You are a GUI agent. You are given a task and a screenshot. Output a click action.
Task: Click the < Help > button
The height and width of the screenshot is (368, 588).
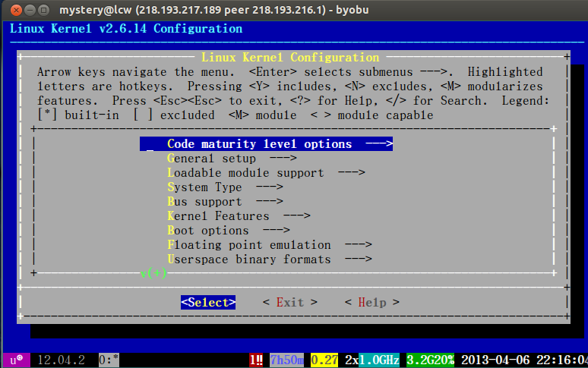372,302
